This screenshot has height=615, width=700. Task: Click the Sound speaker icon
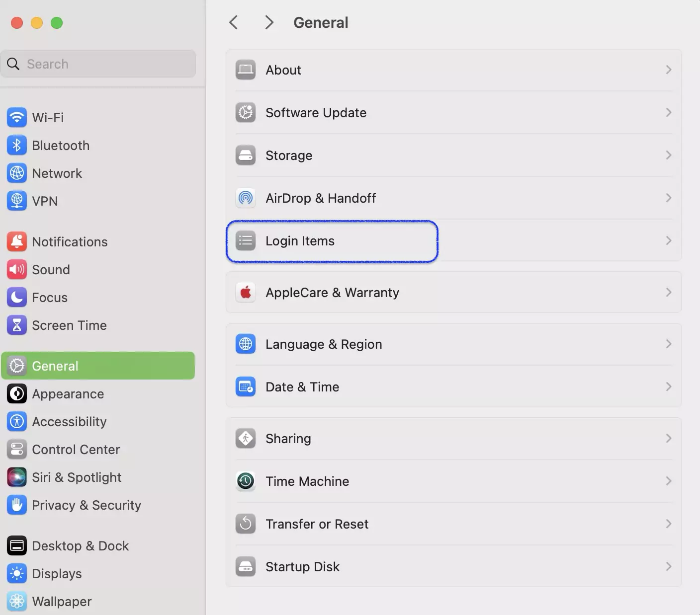coord(17,270)
